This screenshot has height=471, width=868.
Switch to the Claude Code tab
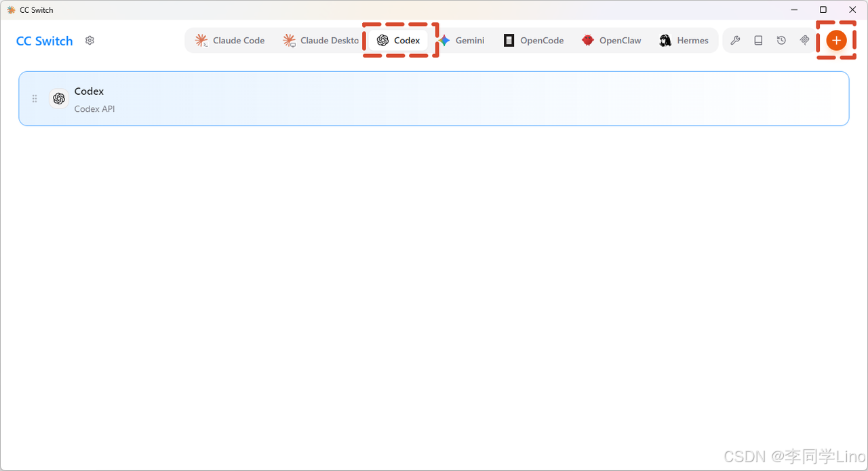(x=230, y=41)
